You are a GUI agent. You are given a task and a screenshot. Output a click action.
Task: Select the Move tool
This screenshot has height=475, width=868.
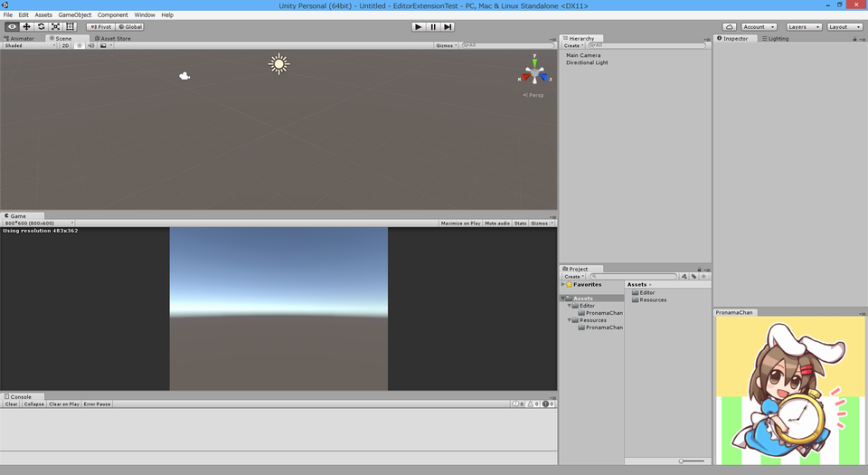(x=26, y=26)
